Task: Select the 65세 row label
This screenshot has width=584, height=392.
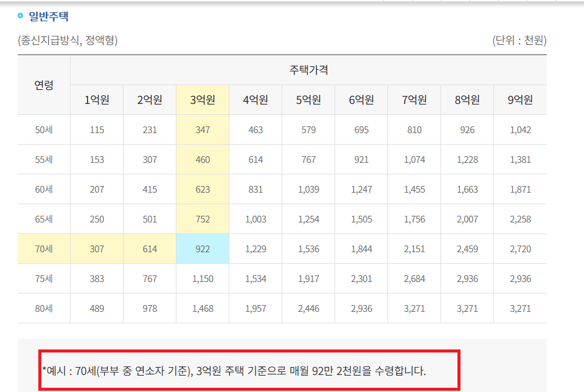Action: (44, 219)
